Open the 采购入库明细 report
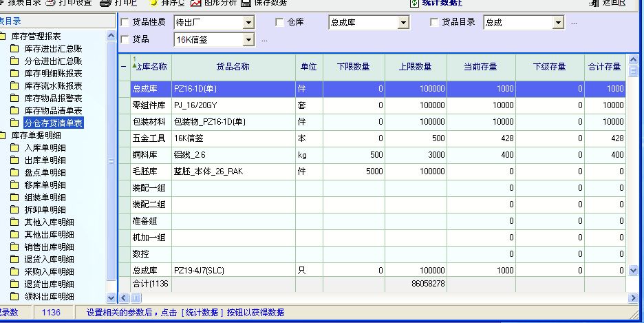The height and width of the screenshot is (323, 644). [48, 271]
